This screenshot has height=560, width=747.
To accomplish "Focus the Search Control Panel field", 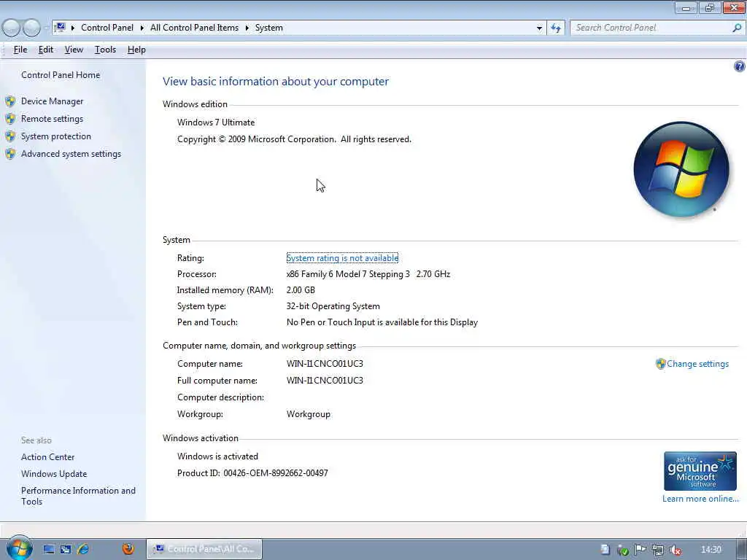I will [x=651, y=28].
